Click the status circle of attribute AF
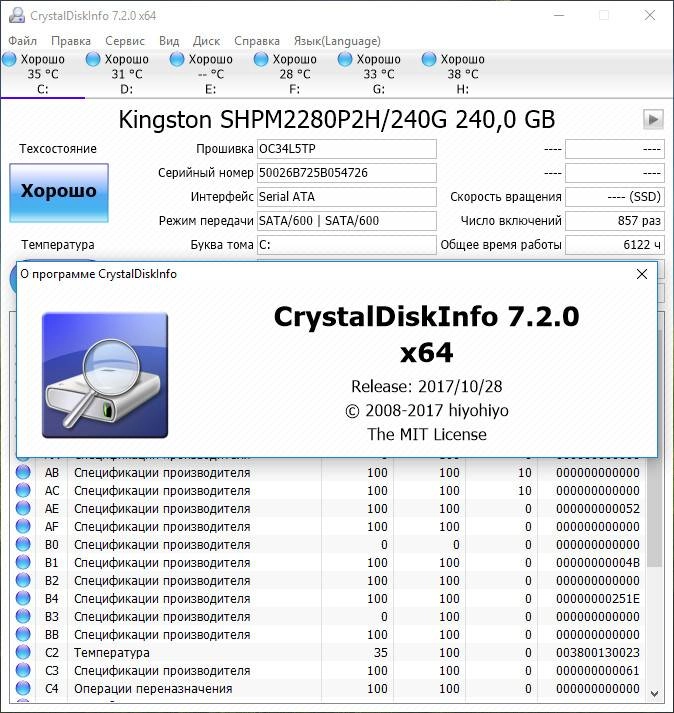The width and height of the screenshot is (674, 713). pyautogui.click(x=23, y=527)
